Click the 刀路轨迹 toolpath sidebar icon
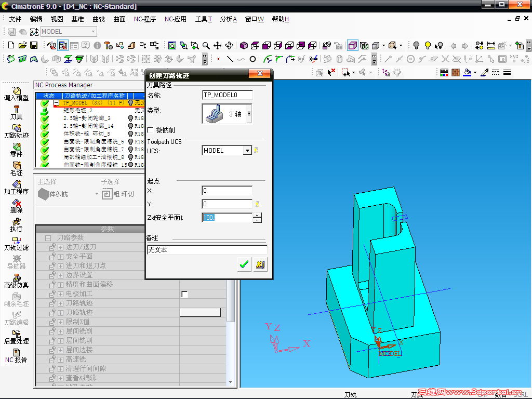532x399 pixels. 16,131
